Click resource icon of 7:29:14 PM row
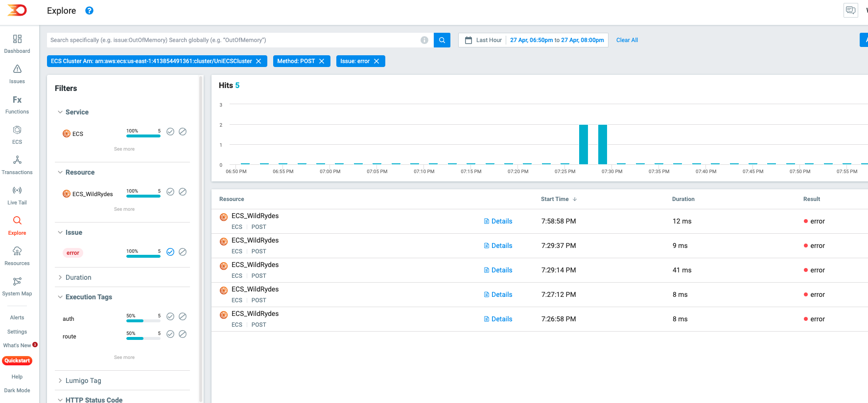This screenshot has width=868, height=403. tap(224, 266)
